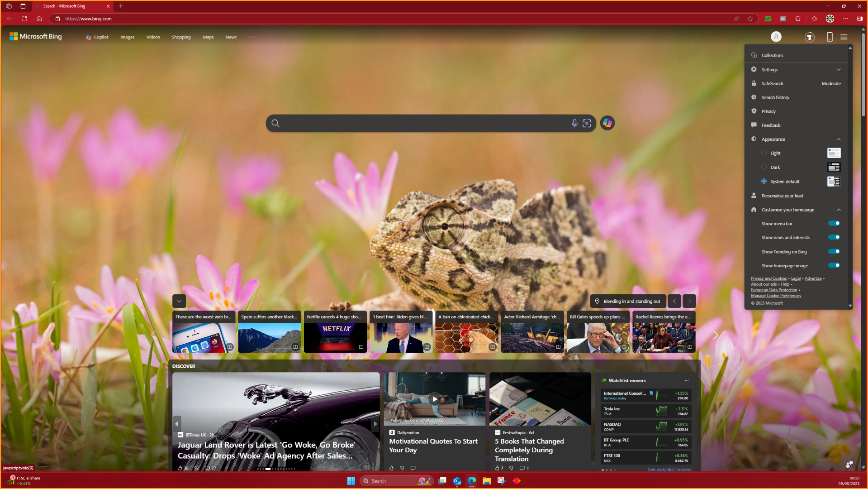Select the Dark appearance option
This screenshot has height=489, width=868.
click(x=764, y=167)
